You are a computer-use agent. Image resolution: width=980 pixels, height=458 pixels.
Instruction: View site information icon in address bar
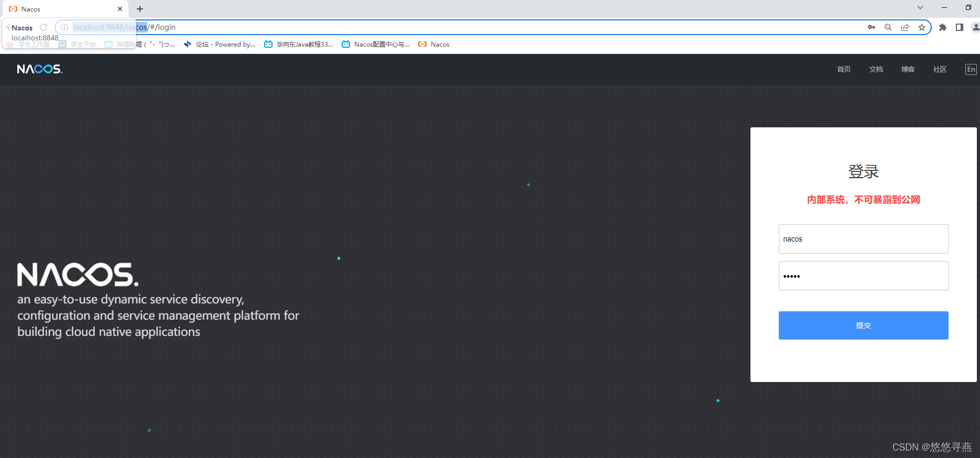(64, 27)
